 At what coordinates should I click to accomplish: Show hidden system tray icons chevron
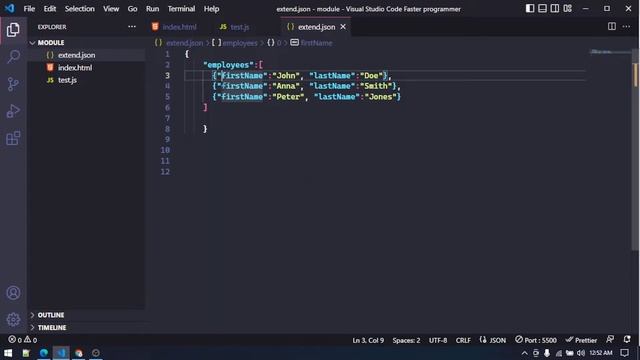(x=524, y=353)
